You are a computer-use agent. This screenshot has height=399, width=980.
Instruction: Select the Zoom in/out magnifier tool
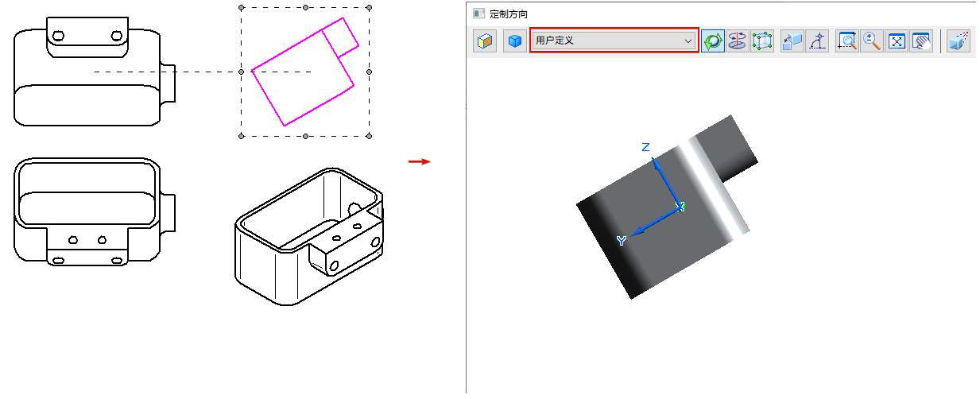point(872,41)
